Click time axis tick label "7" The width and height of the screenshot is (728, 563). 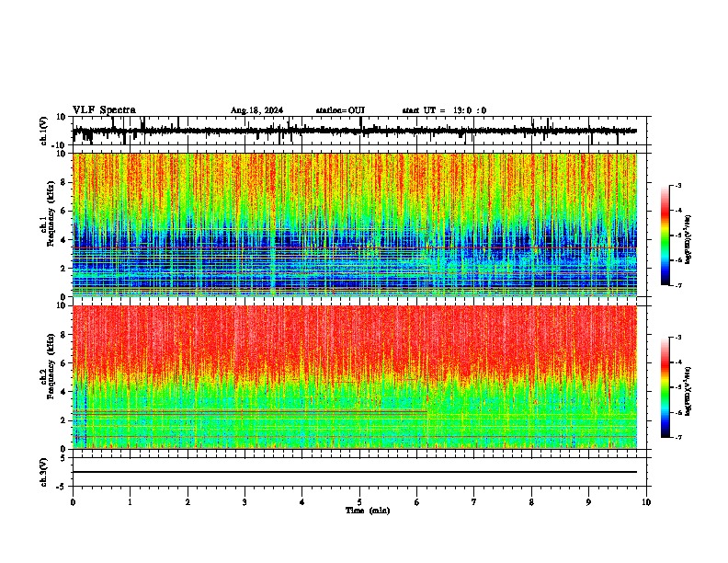click(474, 502)
